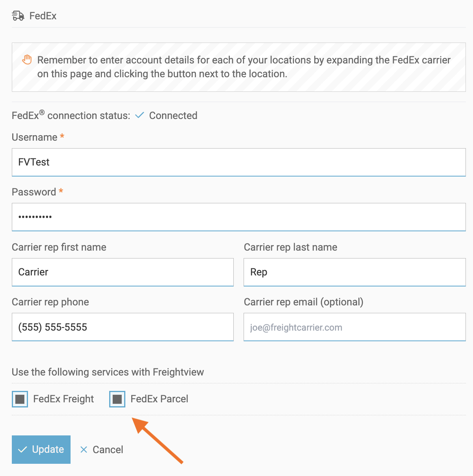The width and height of the screenshot is (473, 476).
Task: Click the Cancel link
Action: click(108, 450)
